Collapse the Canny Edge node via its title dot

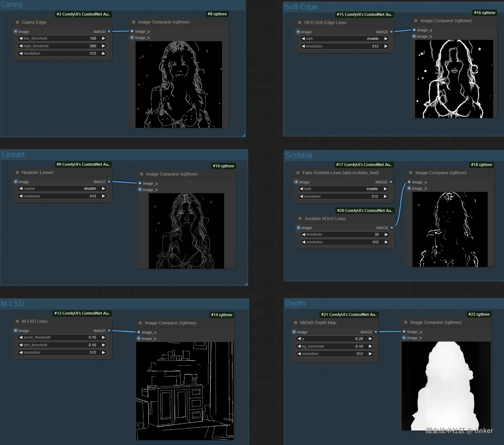tap(17, 22)
